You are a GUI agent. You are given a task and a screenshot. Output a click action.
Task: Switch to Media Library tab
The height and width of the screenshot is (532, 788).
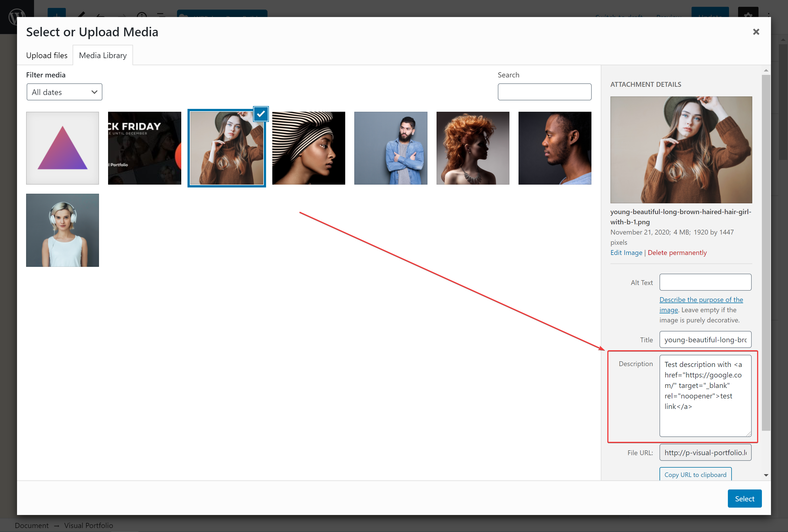(x=103, y=55)
